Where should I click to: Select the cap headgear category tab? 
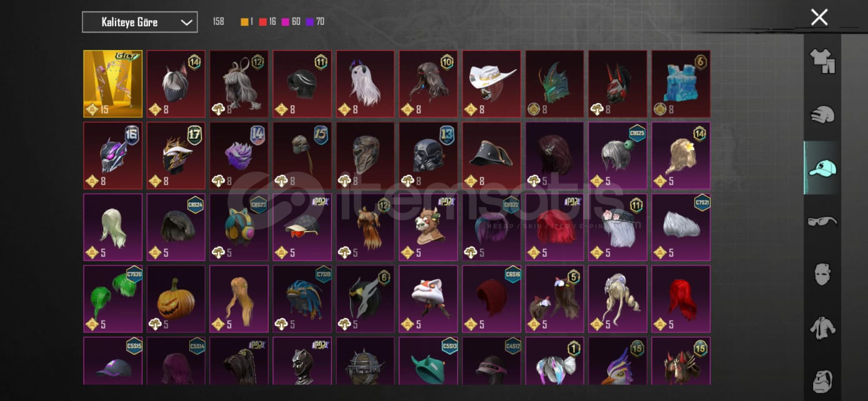(822, 167)
